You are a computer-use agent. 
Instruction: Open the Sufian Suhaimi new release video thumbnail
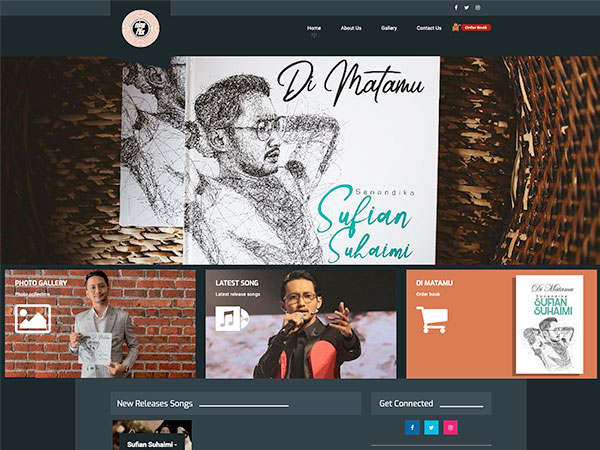click(151, 436)
